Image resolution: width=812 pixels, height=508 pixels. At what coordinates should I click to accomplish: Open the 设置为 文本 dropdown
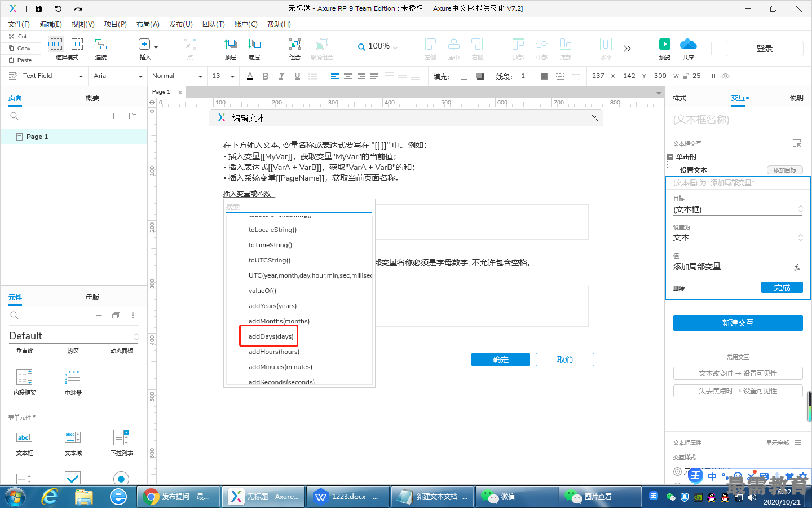738,238
